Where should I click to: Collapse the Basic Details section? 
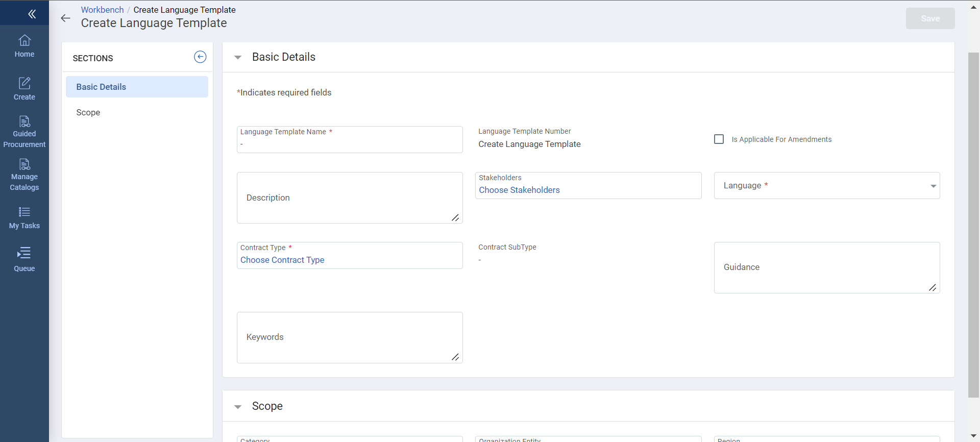tap(238, 58)
